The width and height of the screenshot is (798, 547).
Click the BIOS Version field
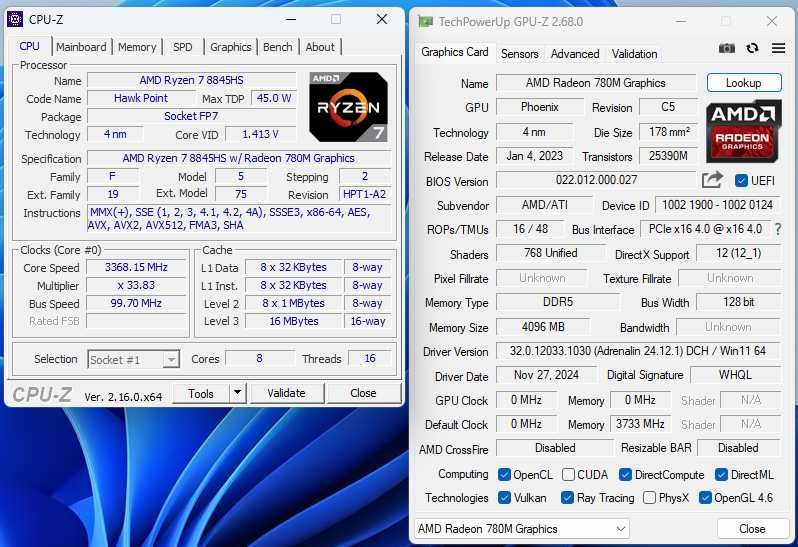click(x=596, y=180)
